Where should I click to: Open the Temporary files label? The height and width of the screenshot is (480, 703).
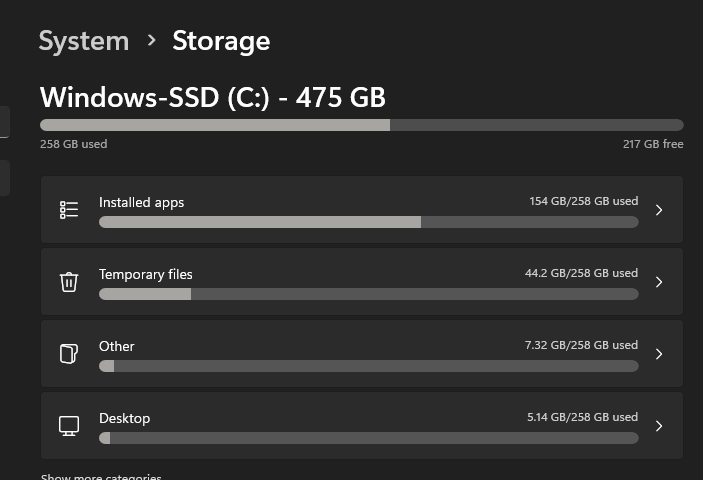click(145, 274)
